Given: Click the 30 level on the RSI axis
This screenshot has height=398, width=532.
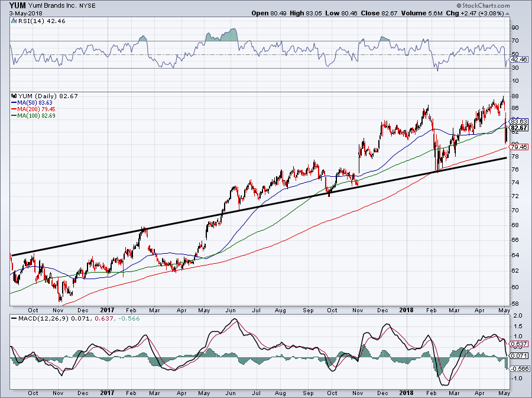Looking at the screenshot, I should click(x=515, y=67).
